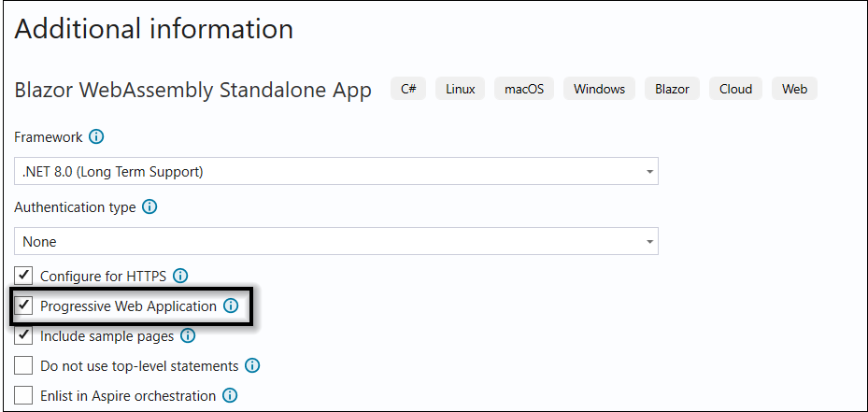This screenshot has height=412, width=868.
Task: Show info about top-level statements option
Action: (252, 365)
